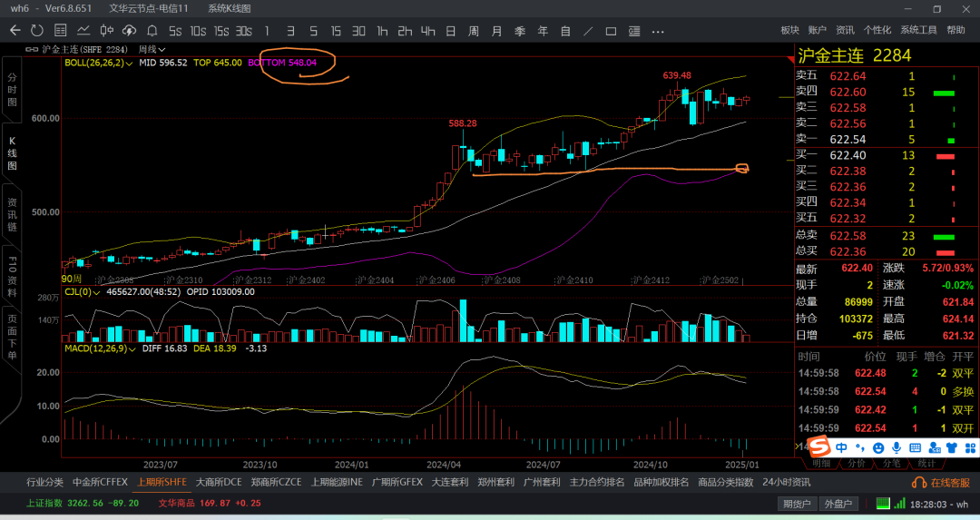Viewport: 980px width, 520px height.
Task: Select the 年 yearly period
Action: pyautogui.click(x=543, y=31)
